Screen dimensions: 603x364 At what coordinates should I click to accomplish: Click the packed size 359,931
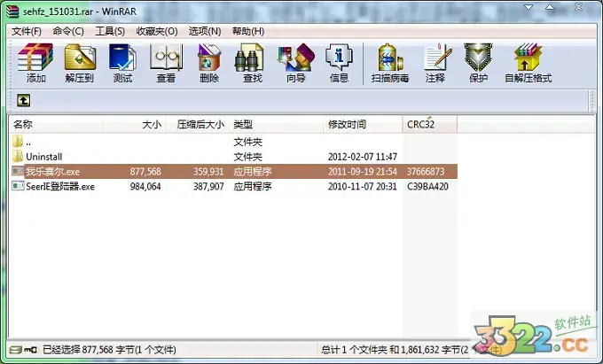tap(208, 172)
